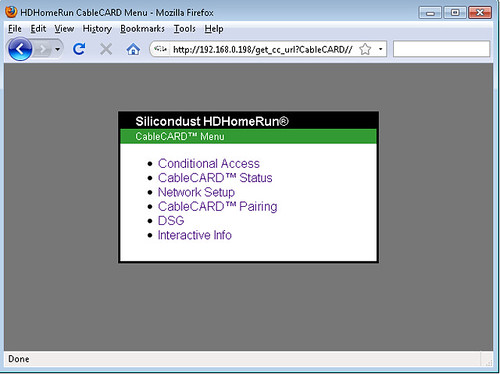Viewport: 500px width, 374px height.
Task: Maximize the Firefox window
Action: [455, 13]
